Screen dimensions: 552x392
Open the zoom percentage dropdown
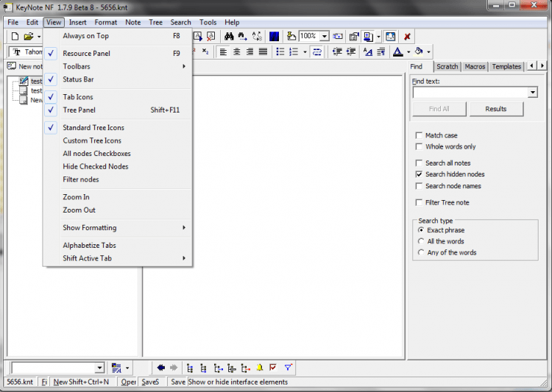click(325, 36)
